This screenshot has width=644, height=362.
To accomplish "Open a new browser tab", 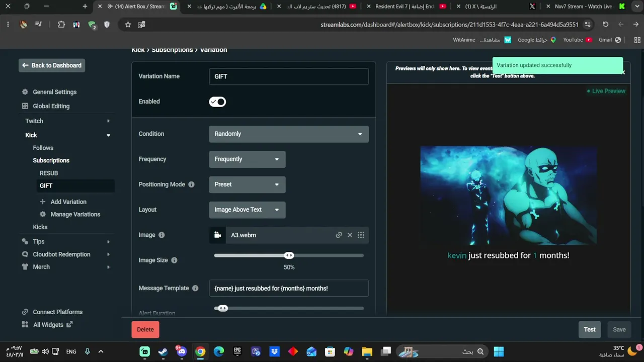I will [85, 7].
